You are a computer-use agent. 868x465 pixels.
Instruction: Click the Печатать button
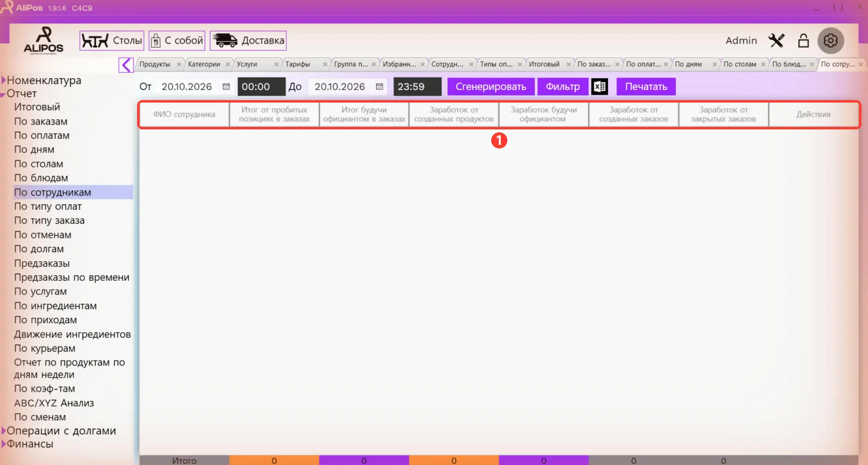pyautogui.click(x=646, y=86)
